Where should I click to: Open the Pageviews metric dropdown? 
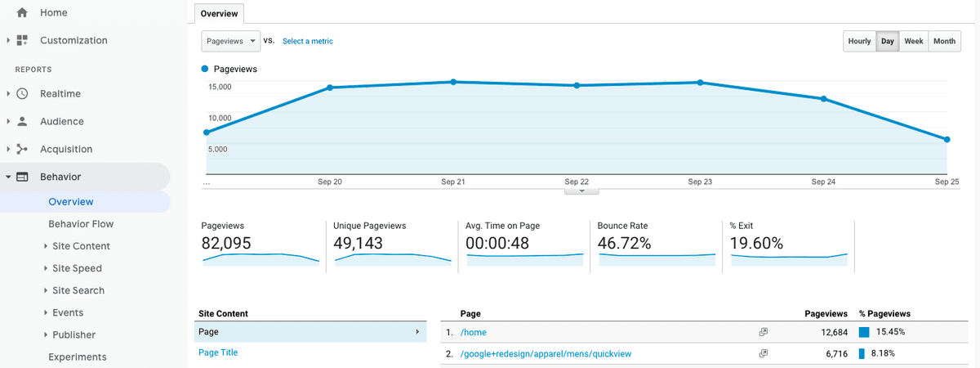click(x=230, y=41)
